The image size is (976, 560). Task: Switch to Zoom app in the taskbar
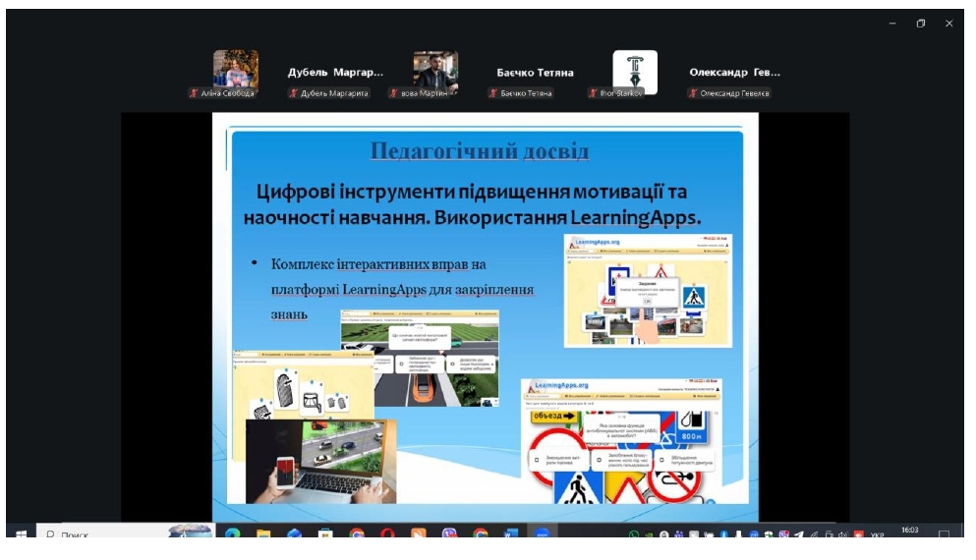(543, 533)
